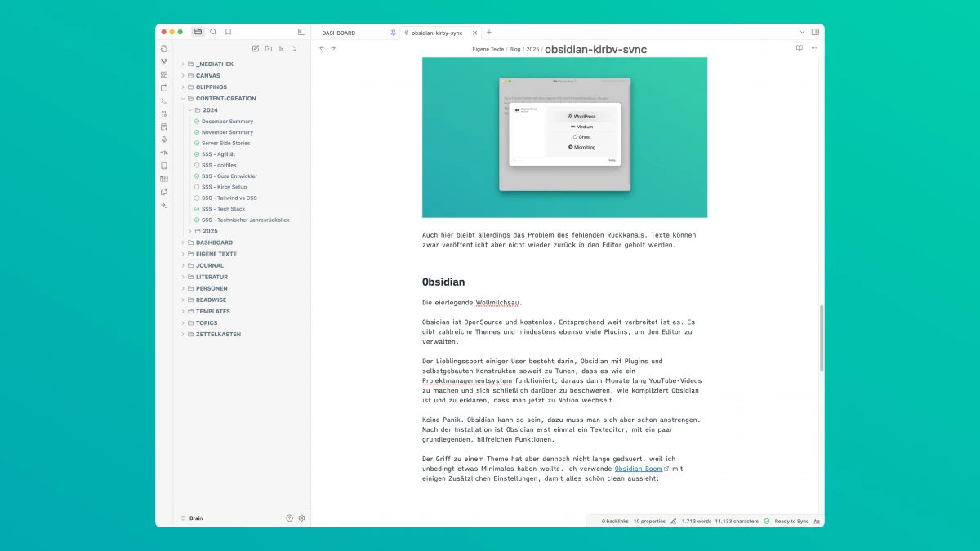980x551 pixels.
Task: Click the audio recorder microphone icon
Action: pyautogui.click(x=164, y=140)
